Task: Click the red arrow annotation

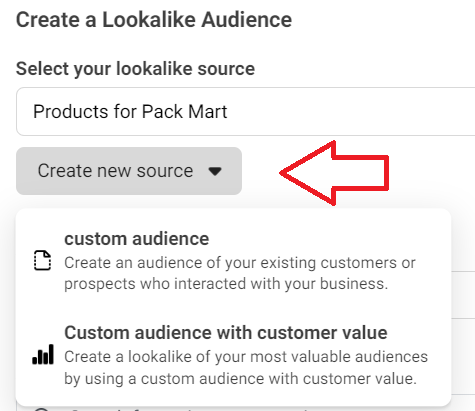Action: pos(334,173)
